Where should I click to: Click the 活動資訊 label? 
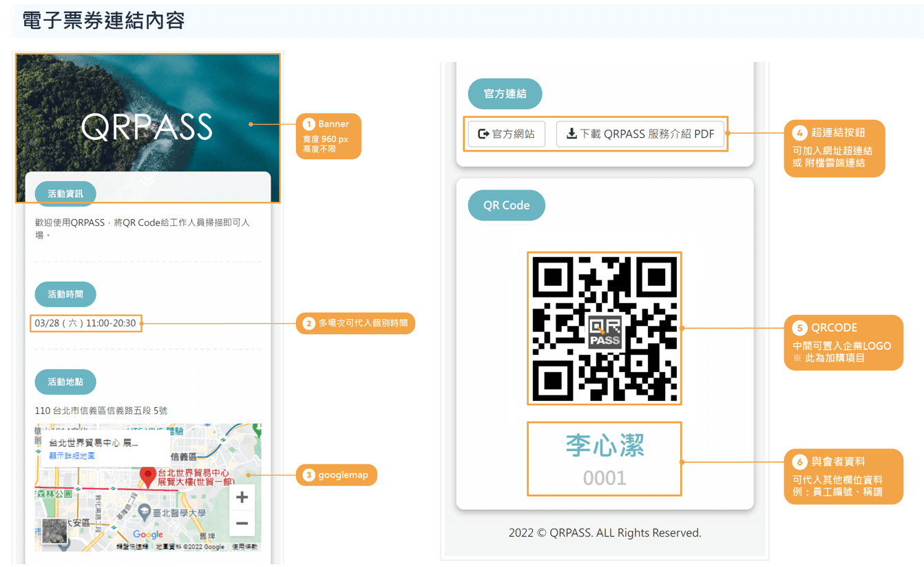(65, 194)
